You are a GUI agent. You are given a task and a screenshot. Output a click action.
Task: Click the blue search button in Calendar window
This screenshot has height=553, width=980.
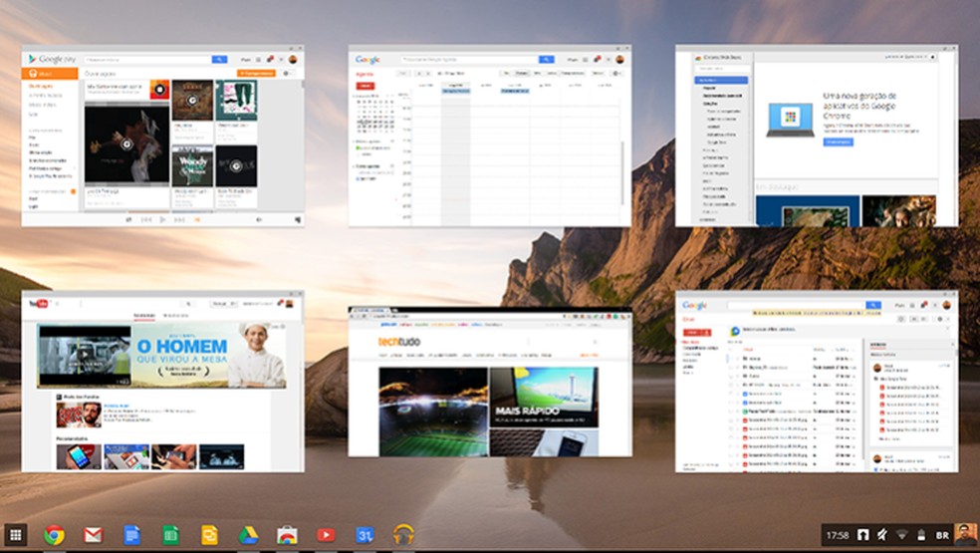pyautogui.click(x=546, y=60)
